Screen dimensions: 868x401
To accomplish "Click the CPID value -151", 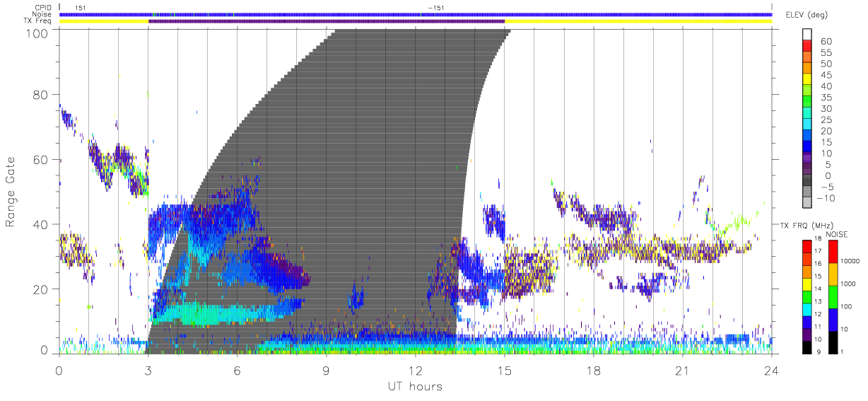I will click(436, 8).
